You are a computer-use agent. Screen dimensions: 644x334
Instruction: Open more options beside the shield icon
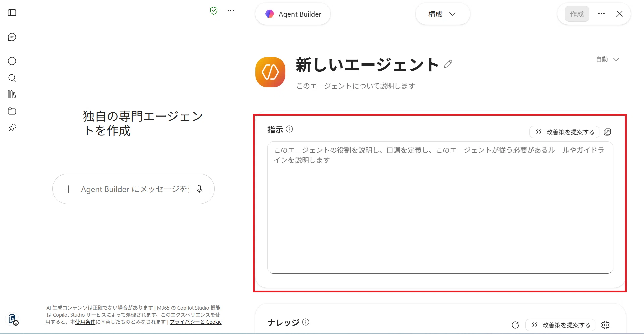point(231,11)
